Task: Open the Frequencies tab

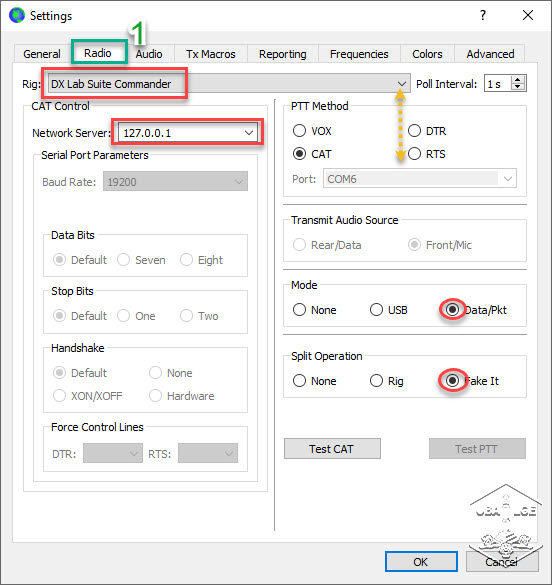Action: [x=359, y=54]
